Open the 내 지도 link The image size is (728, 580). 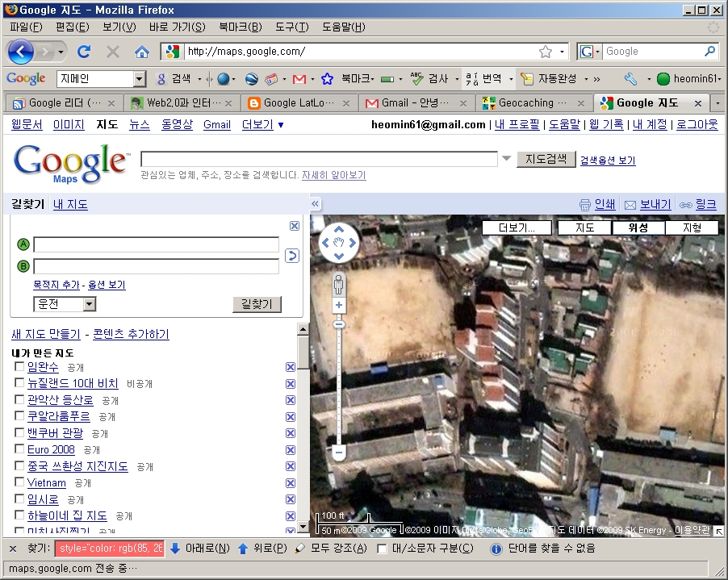(x=70, y=204)
